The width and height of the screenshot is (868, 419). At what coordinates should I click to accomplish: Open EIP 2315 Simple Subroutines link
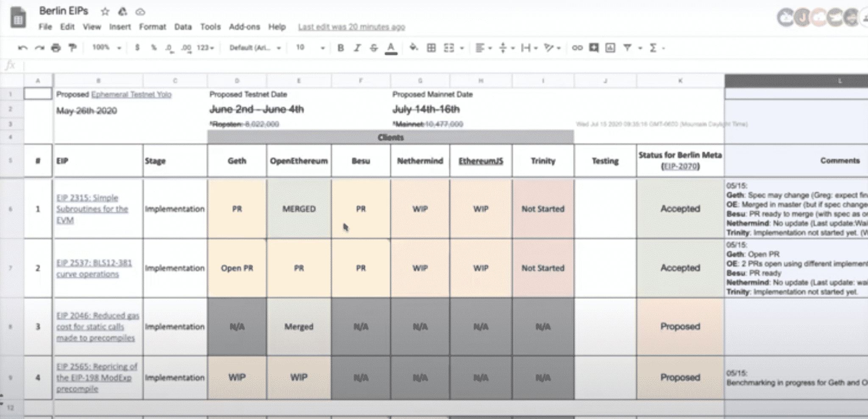(x=92, y=209)
